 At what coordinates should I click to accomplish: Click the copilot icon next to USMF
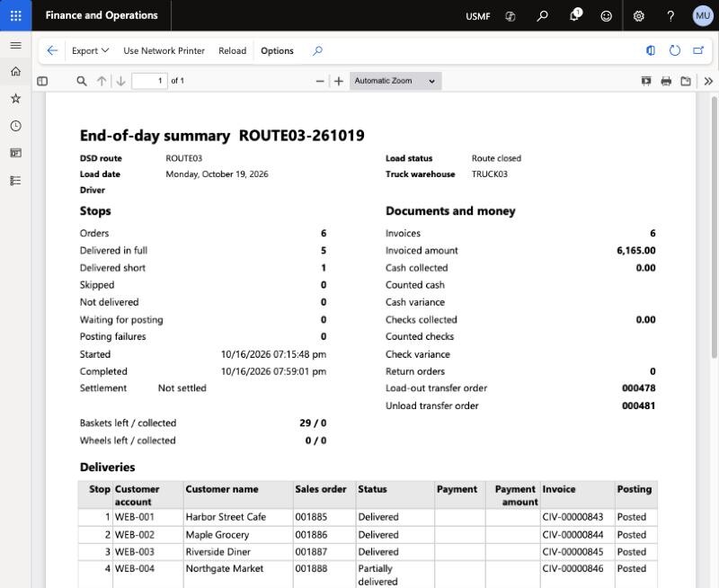pos(510,16)
